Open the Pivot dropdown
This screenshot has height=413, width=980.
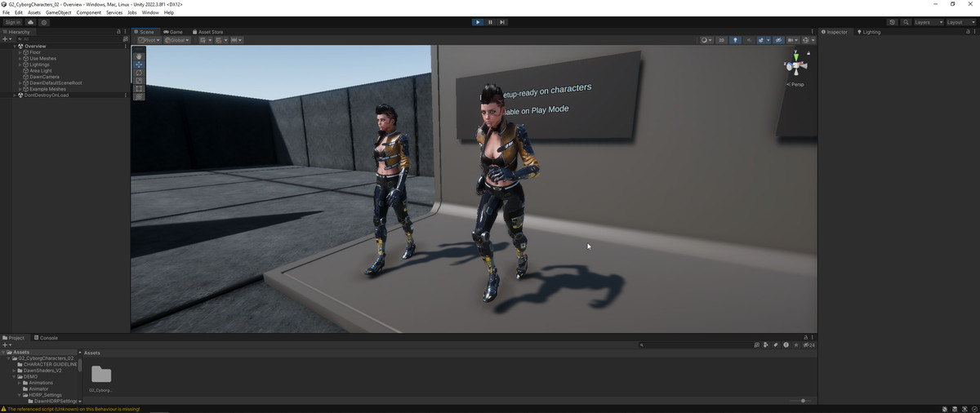click(149, 40)
